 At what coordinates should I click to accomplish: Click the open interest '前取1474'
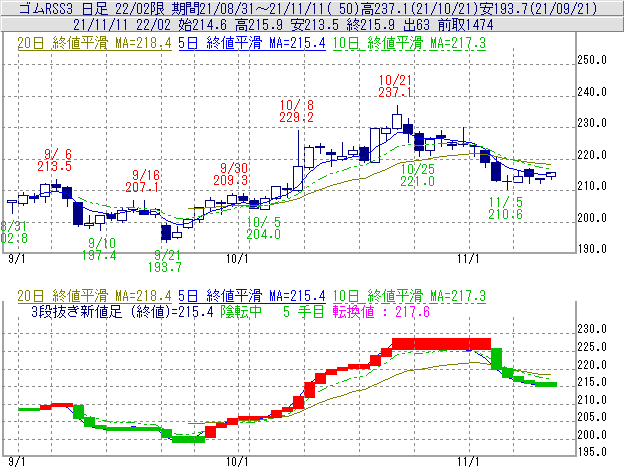466,25
